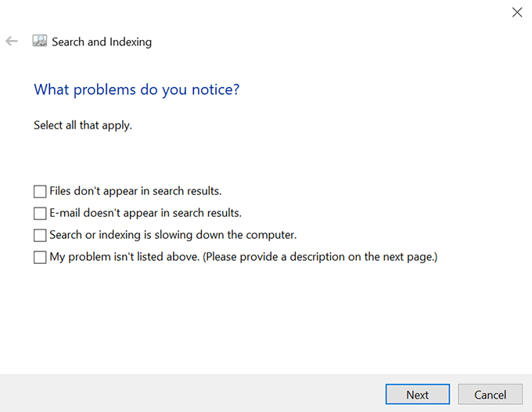Click the back arrow icon

click(12, 41)
